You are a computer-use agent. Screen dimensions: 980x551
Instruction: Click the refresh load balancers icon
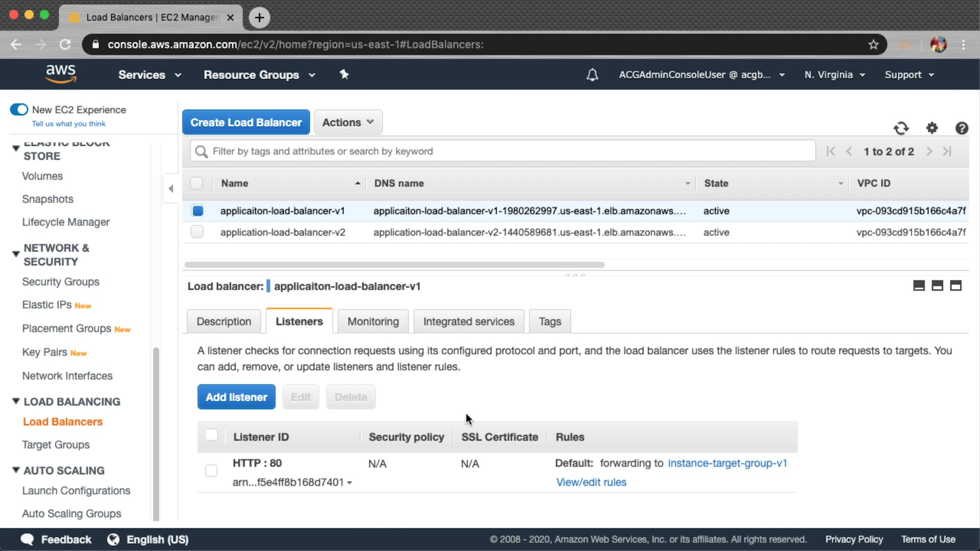[x=901, y=128]
